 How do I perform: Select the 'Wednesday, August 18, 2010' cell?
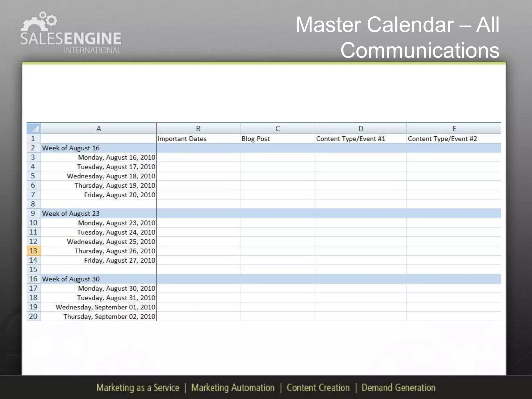[x=99, y=176]
